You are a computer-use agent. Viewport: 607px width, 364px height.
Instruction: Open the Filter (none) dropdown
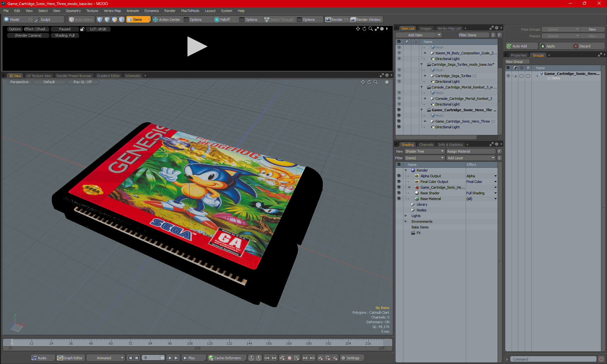tap(425, 158)
